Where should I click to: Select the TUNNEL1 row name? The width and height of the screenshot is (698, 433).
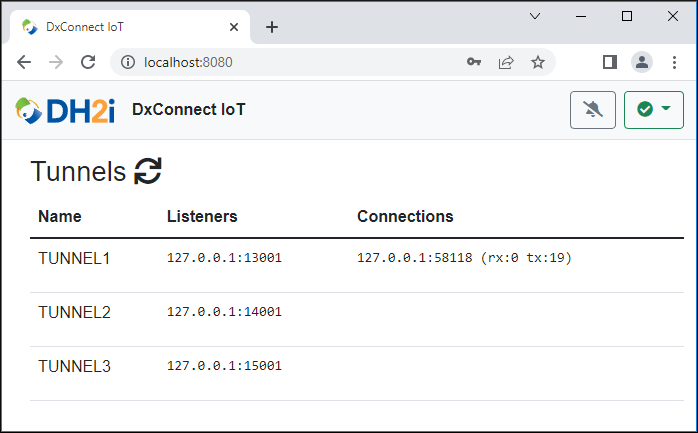(74, 258)
